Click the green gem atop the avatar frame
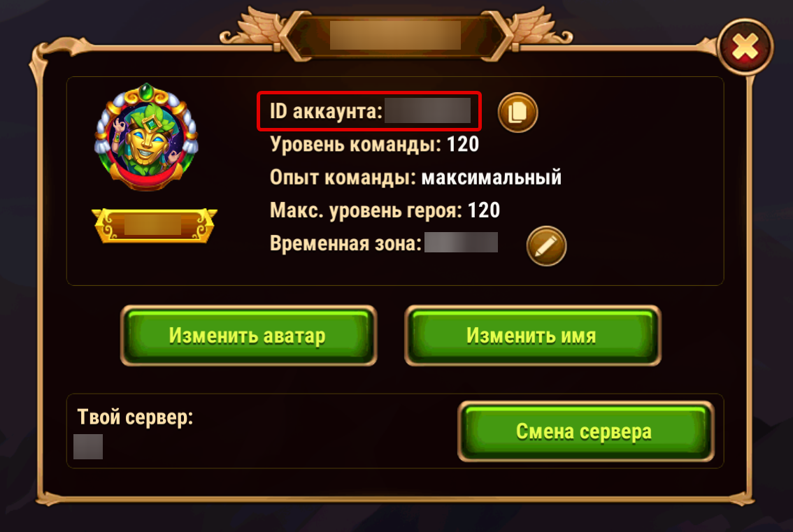Screen dimensions: 793x532 click(x=147, y=92)
